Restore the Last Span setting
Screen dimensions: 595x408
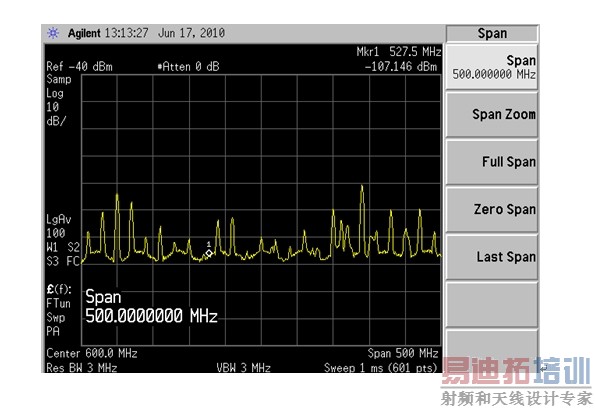(x=492, y=257)
